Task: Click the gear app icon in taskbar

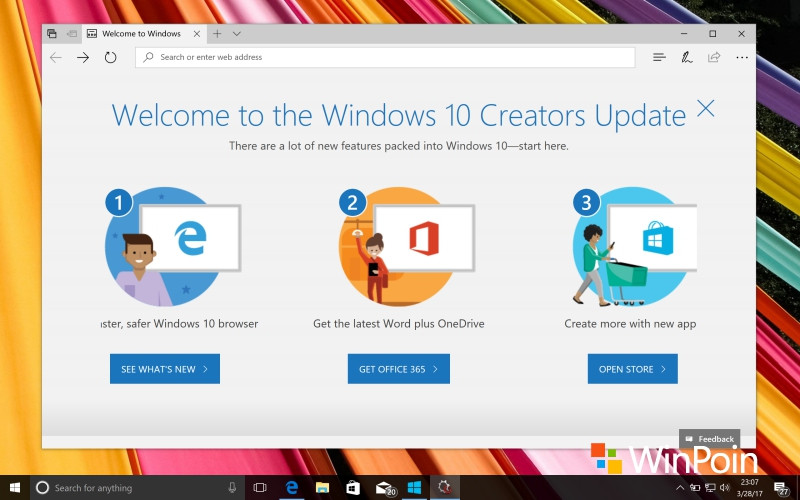Action: coord(445,488)
